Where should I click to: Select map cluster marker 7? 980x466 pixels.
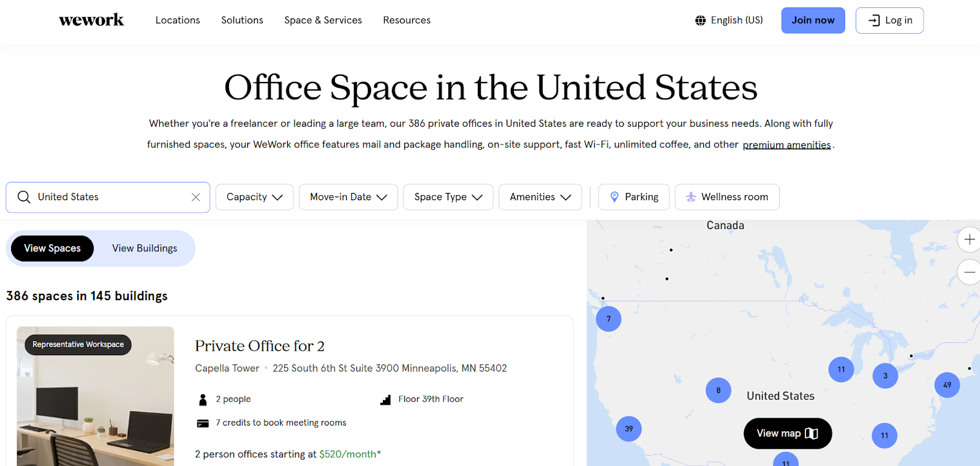[x=608, y=319]
